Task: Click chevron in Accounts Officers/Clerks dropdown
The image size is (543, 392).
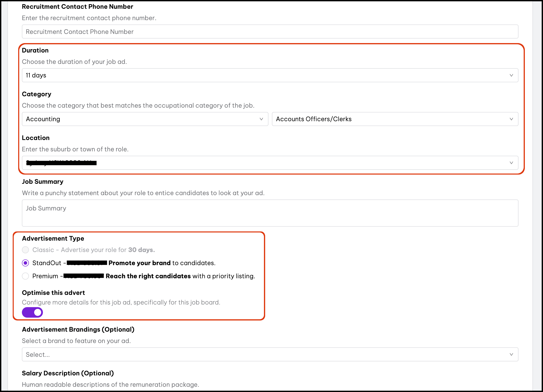Action: [x=511, y=119]
